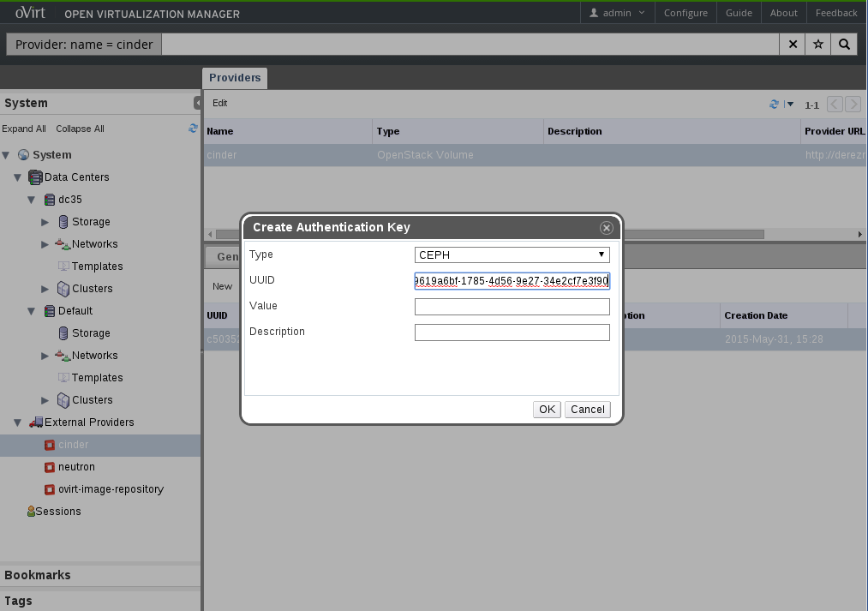Close the Create Authentication Key dialog

606,228
